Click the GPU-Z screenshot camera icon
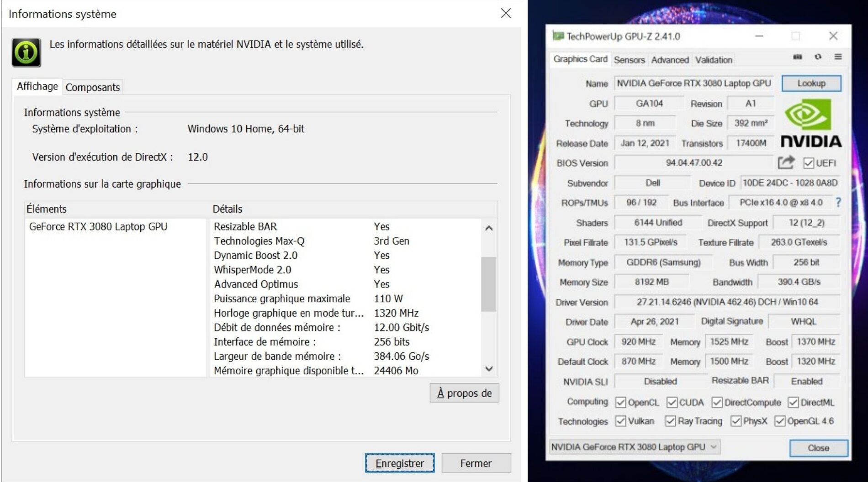The height and width of the screenshot is (482, 868). point(797,57)
